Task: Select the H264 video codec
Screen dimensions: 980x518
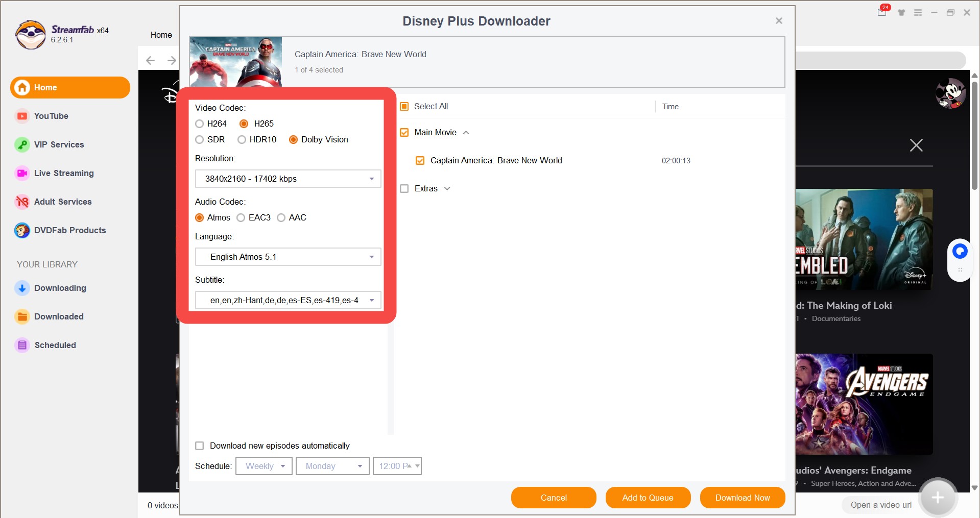Action: pos(200,124)
